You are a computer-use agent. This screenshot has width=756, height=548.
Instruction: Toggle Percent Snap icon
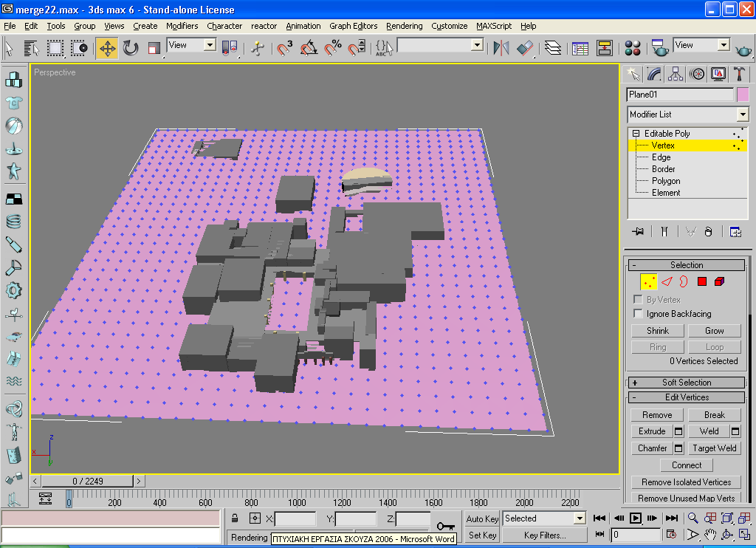pyautogui.click(x=333, y=48)
